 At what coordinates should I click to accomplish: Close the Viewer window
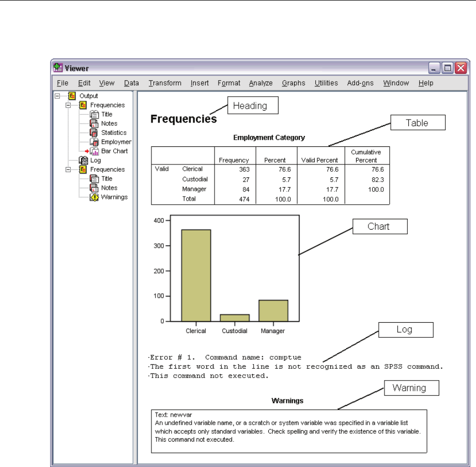pyautogui.click(x=461, y=68)
